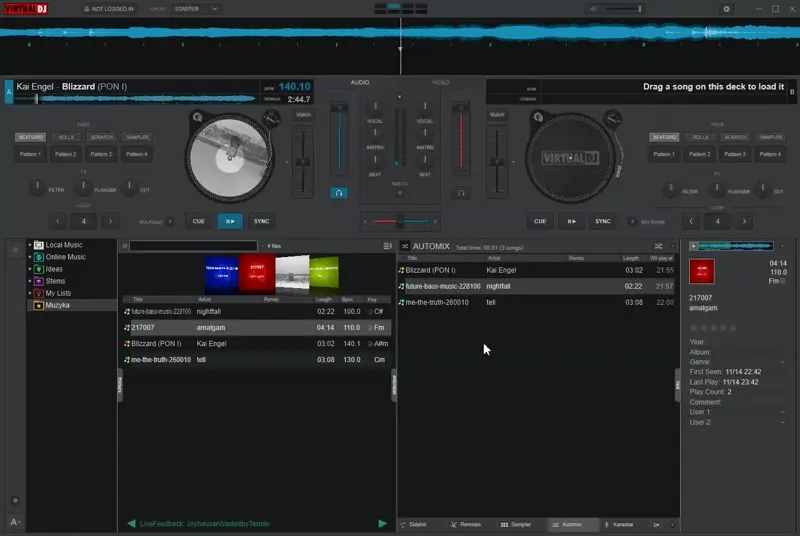This screenshot has width=800, height=536.
Task: Select deck A indicator on left
Action: (x=9, y=92)
